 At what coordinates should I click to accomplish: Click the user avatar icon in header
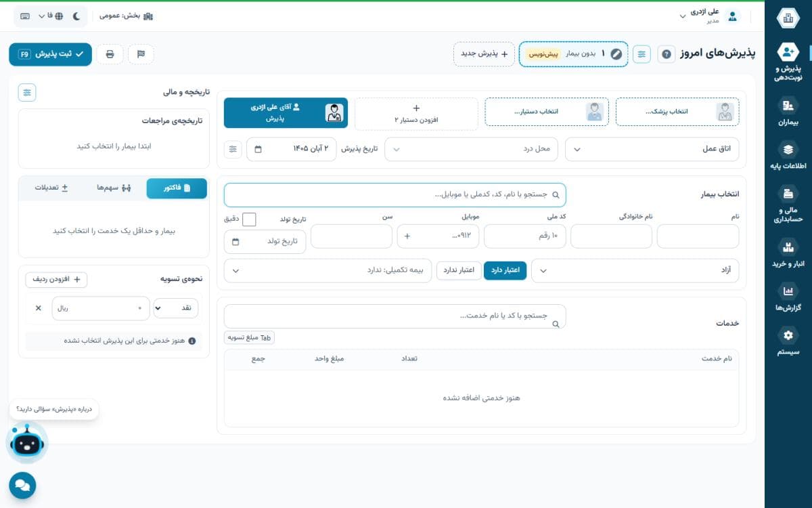[732, 16]
